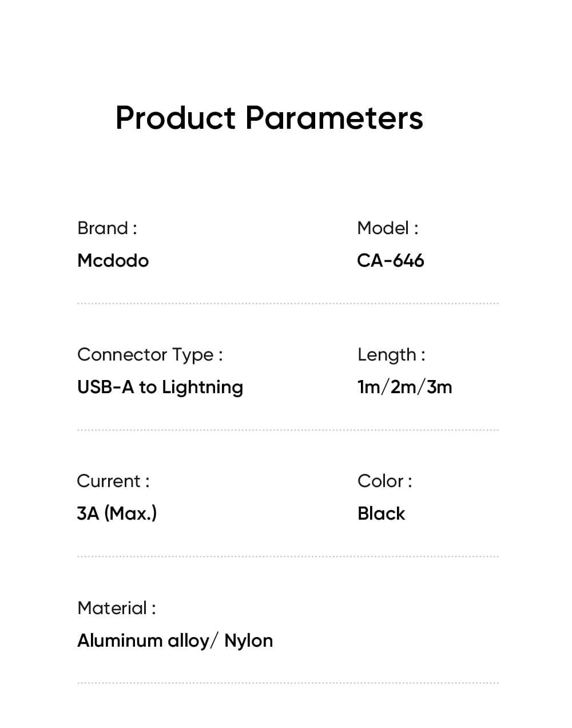572x728 pixels.
Task: Select the Aluminum alloy text
Action: (x=143, y=640)
